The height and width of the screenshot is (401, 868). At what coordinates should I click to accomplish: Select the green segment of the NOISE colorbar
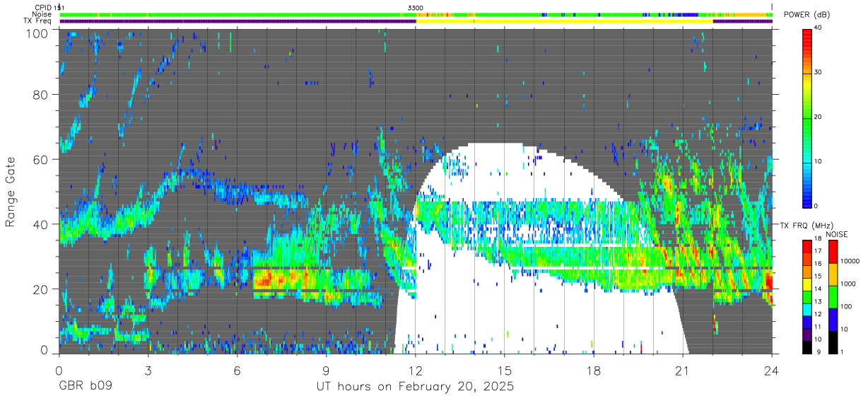coord(833,297)
